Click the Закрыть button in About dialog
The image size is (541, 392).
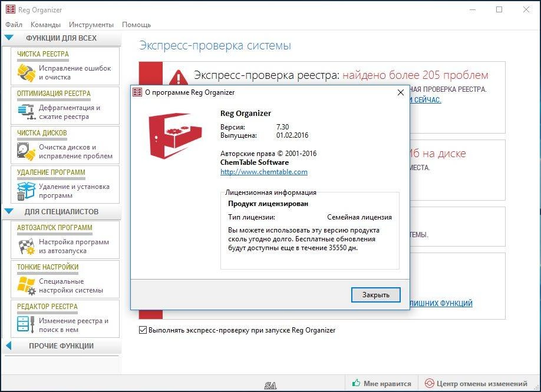coord(376,295)
